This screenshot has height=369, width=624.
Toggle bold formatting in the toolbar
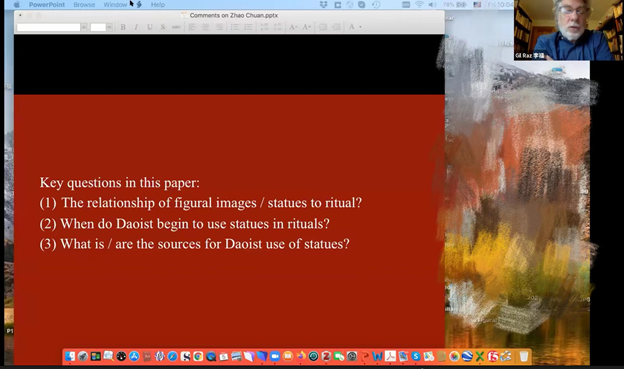[x=123, y=27]
